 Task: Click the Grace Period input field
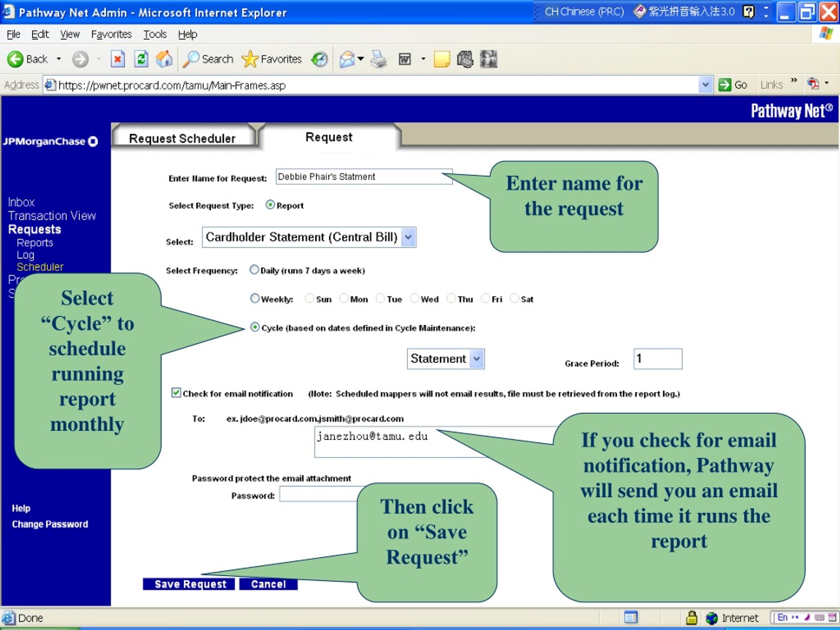click(x=658, y=359)
